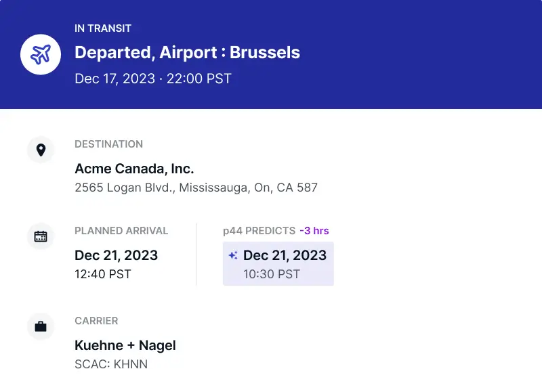Click the airplane in-transit icon
Screen dimensions: 542x392
41,54
